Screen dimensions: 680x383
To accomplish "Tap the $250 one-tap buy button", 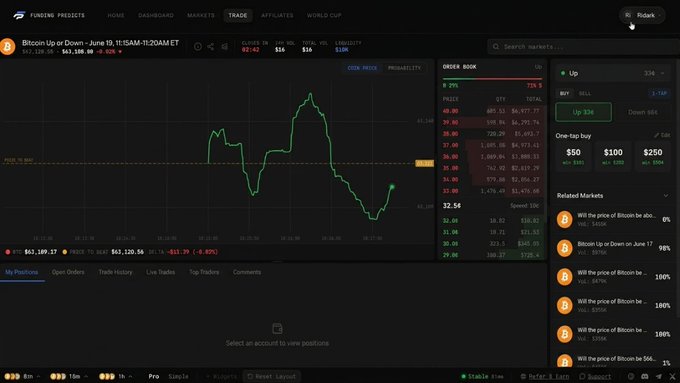I will (653, 157).
